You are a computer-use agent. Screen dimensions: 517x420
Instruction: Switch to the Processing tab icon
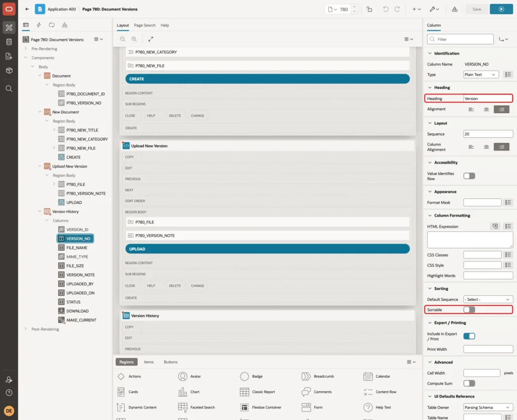pos(52,25)
